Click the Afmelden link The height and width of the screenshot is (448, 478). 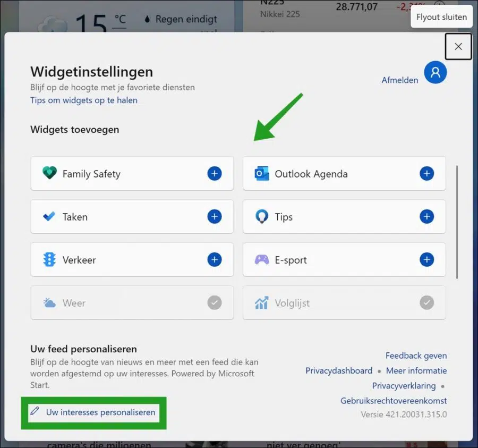(399, 80)
